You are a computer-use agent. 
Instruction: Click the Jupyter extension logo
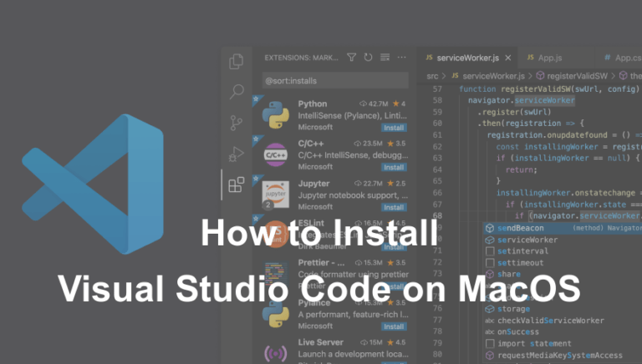(276, 195)
